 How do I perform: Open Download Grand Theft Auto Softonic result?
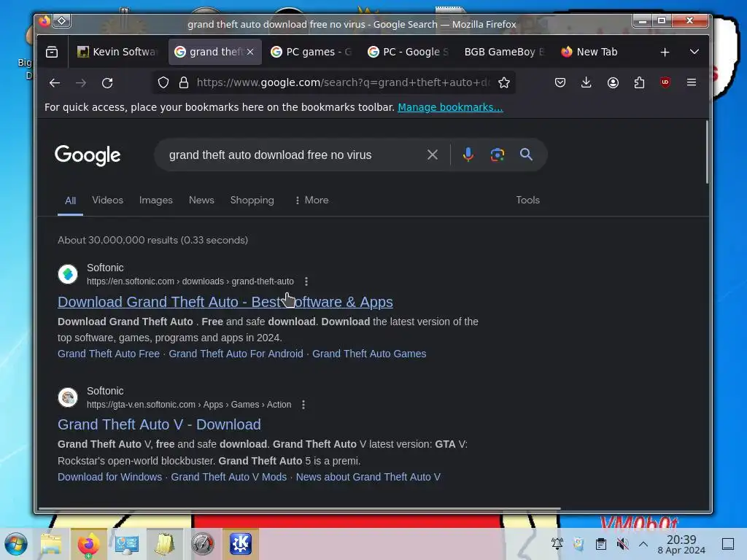coord(225,303)
